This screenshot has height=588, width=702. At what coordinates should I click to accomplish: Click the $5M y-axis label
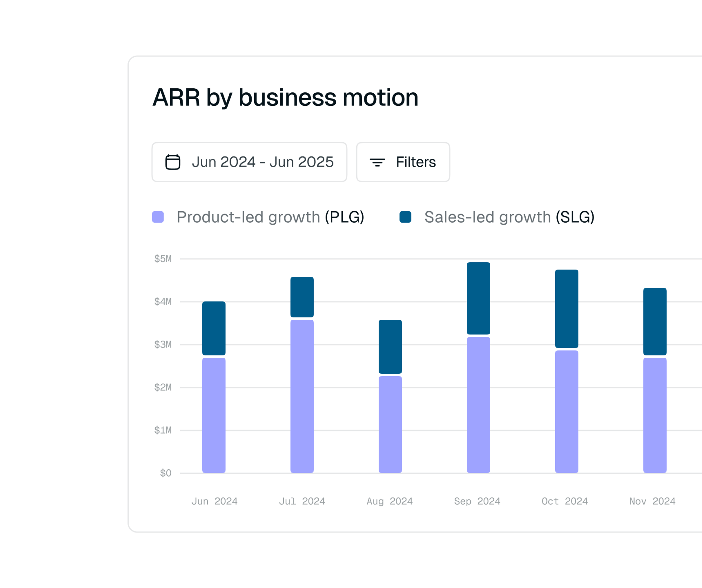pos(163,258)
